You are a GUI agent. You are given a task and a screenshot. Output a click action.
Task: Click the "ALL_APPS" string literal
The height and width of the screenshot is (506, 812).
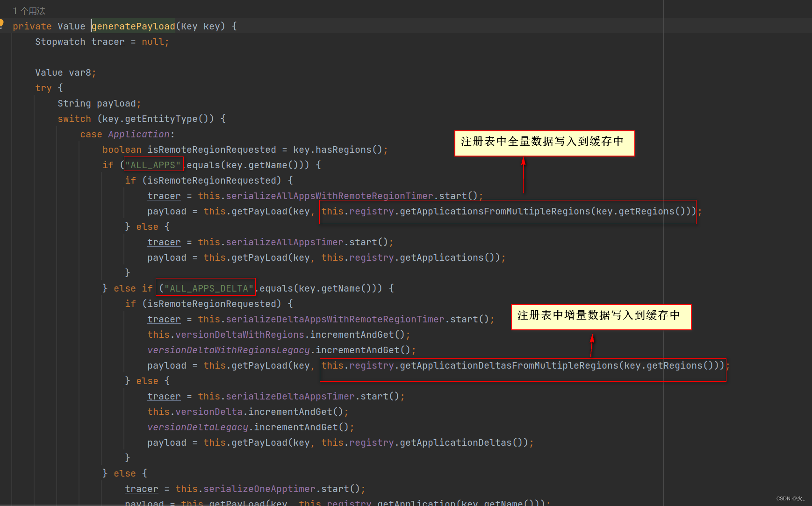pos(153,165)
